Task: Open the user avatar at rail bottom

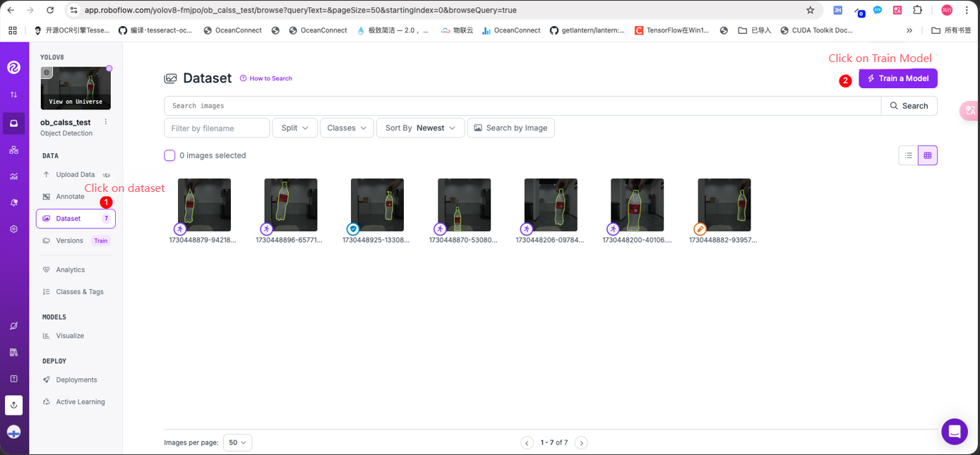Action: [x=13, y=432]
